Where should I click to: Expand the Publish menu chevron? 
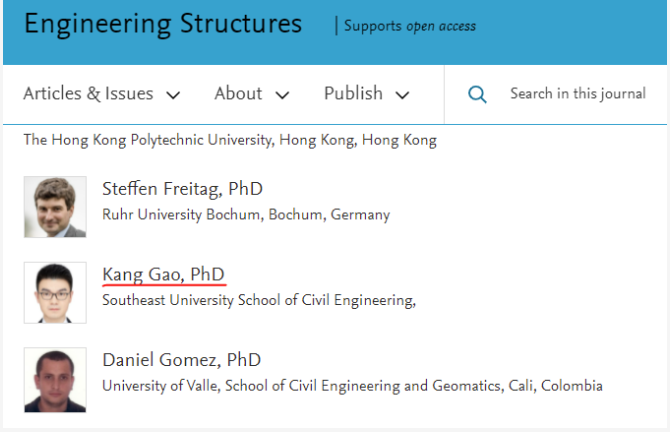tap(403, 95)
